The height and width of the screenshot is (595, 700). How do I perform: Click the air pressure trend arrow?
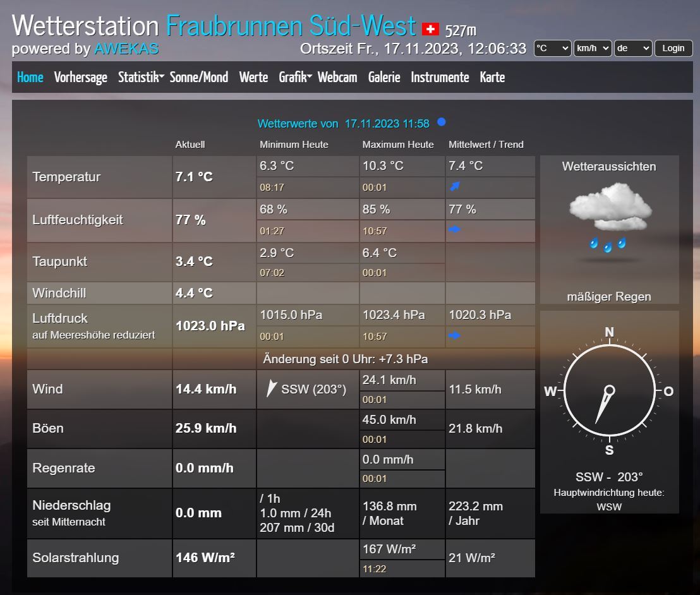pos(454,336)
